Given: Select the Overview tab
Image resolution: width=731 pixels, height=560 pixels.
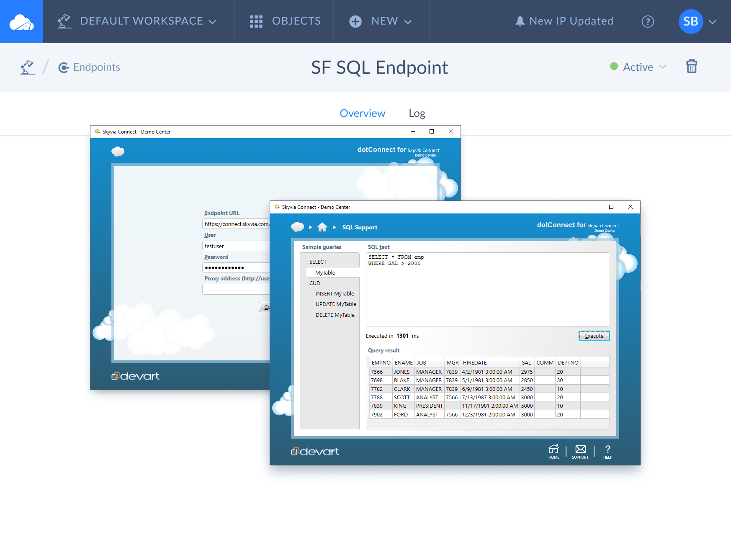Looking at the screenshot, I should click(x=362, y=113).
